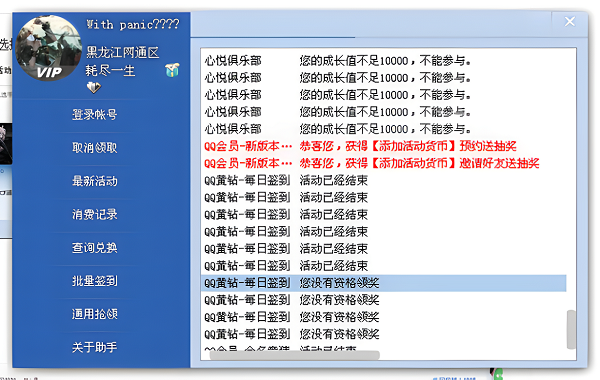600x380 pixels.
Task: Click the server name 黑龙江网通区
Action: pos(122,52)
